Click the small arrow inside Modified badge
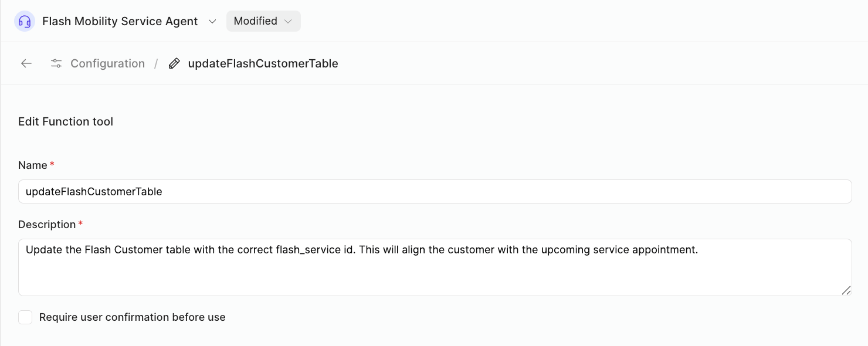The height and width of the screenshot is (346, 868). [x=288, y=21]
